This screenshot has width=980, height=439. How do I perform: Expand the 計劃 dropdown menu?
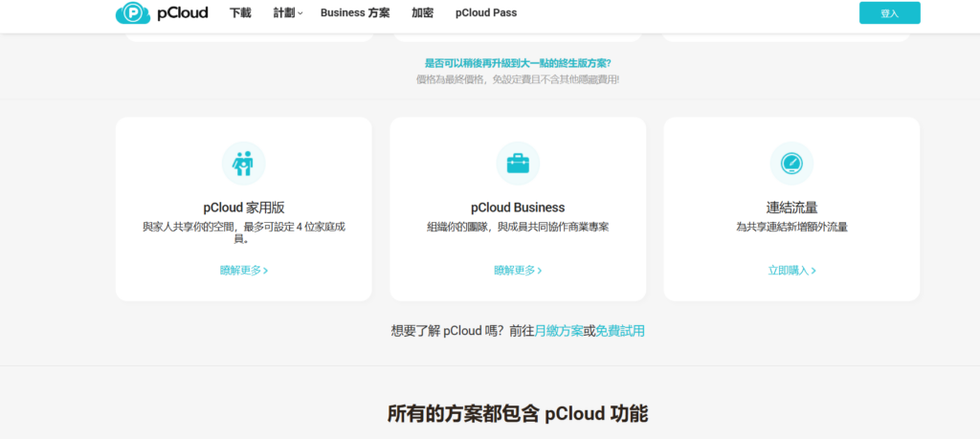(287, 12)
